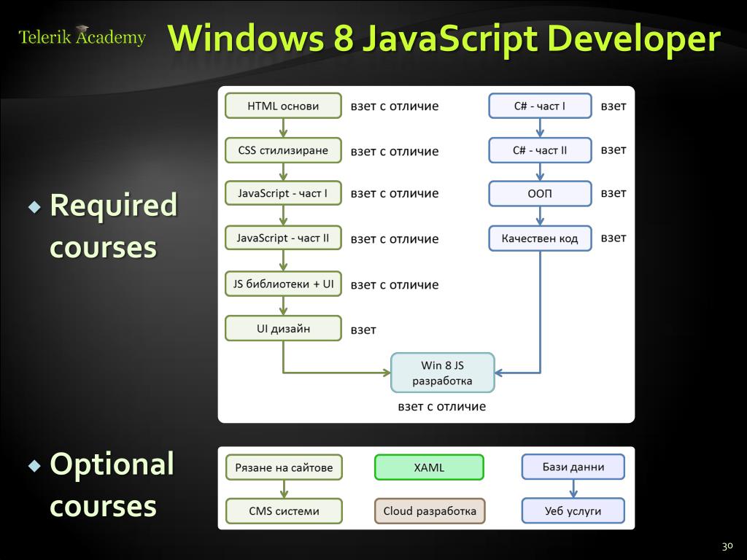The height and width of the screenshot is (560, 747).
Task: Select the "UI дизайн" course box
Action: click(283, 328)
